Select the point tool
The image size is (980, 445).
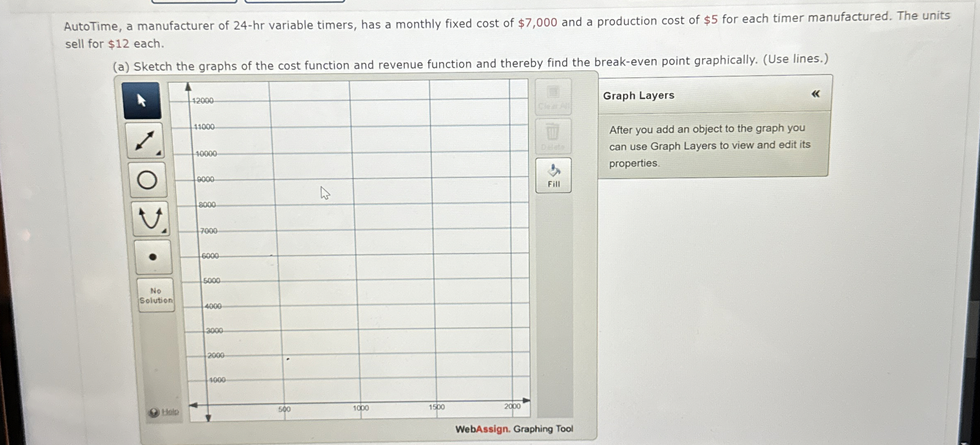(153, 257)
